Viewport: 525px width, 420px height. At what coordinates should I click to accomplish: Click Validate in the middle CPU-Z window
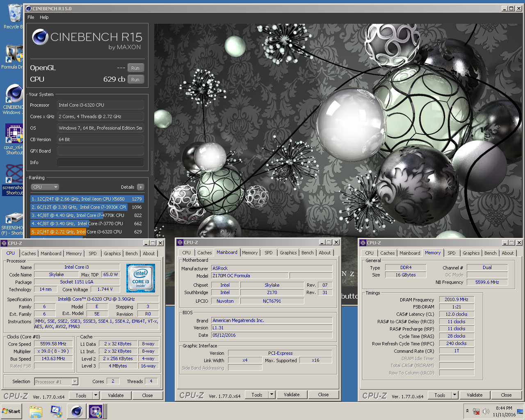pos(292,395)
